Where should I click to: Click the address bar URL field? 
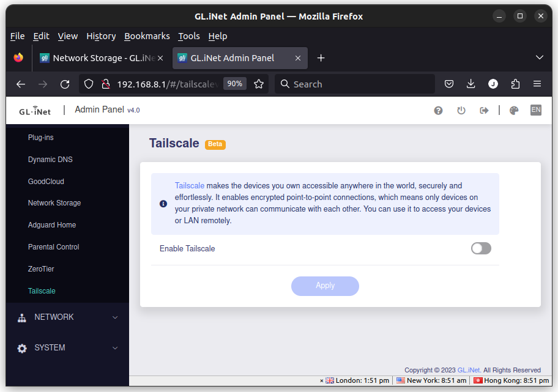point(168,84)
